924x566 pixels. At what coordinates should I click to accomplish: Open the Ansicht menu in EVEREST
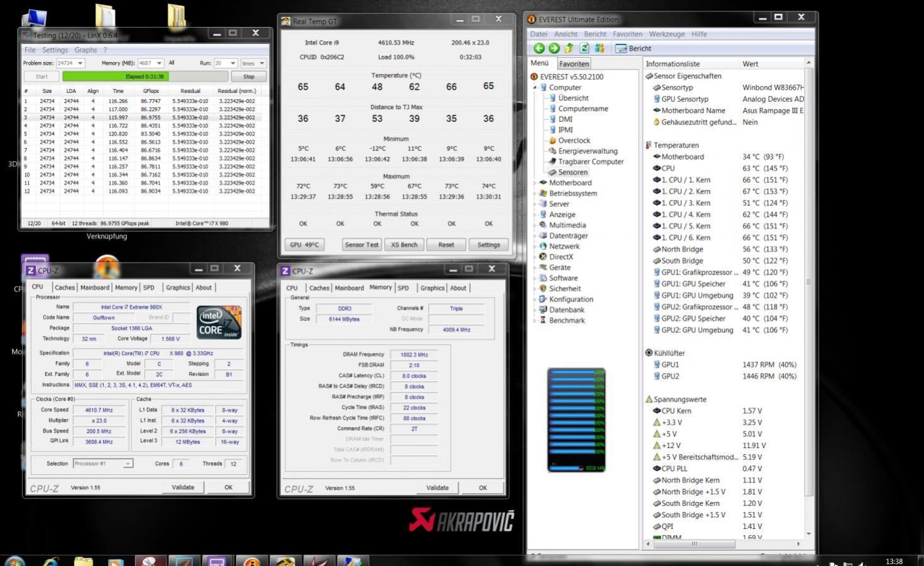coord(566,34)
